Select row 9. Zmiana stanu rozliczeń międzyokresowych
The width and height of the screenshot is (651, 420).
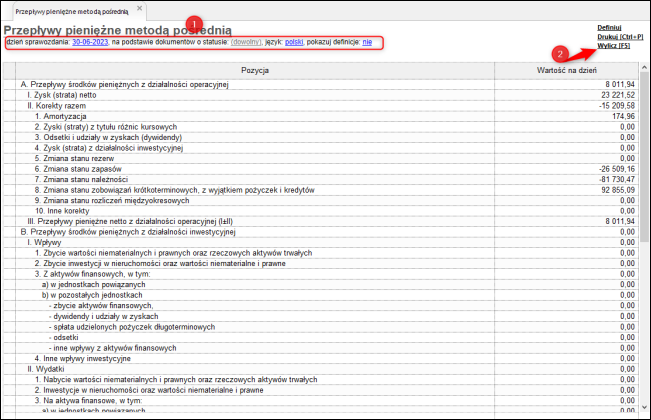point(321,200)
